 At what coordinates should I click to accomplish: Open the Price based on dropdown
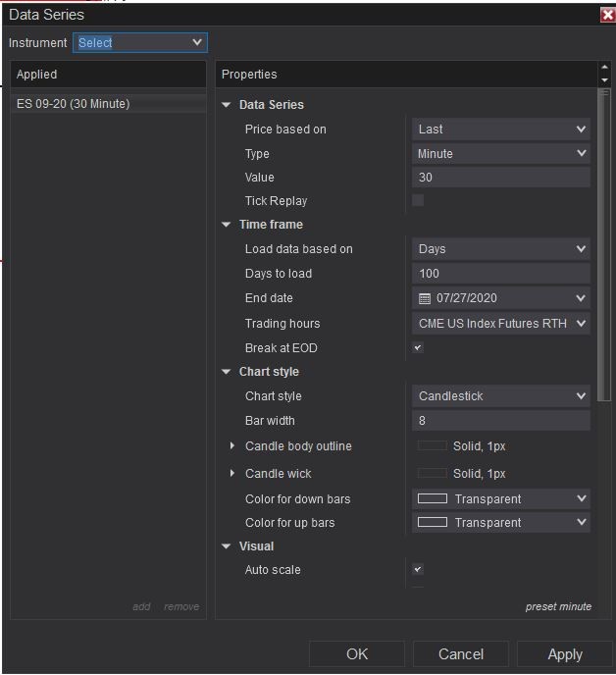tap(500, 129)
